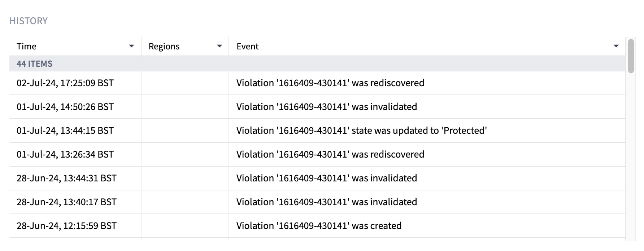
Task: Click the Regions column header
Action: (185, 46)
